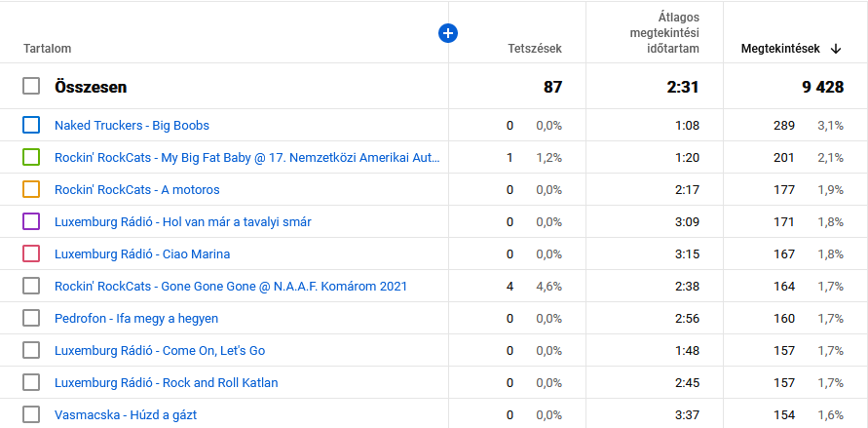Sort by Átlagos megtekintési időtartam header
The height and width of the screenshot is (428, 868).
663,32
